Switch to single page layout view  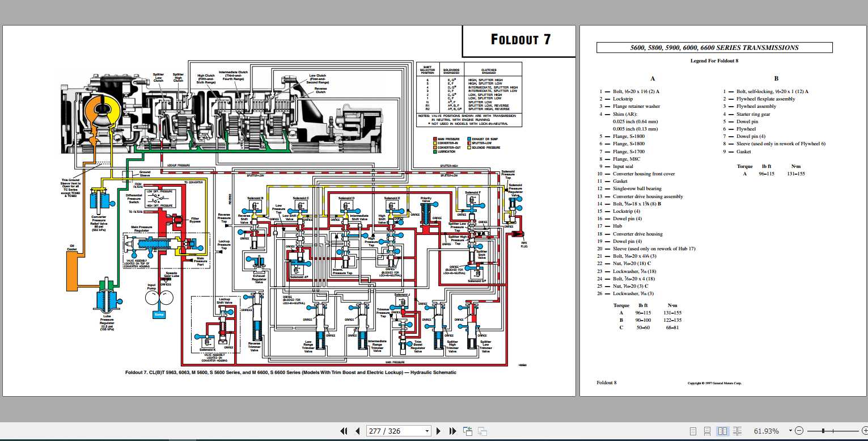693,431
